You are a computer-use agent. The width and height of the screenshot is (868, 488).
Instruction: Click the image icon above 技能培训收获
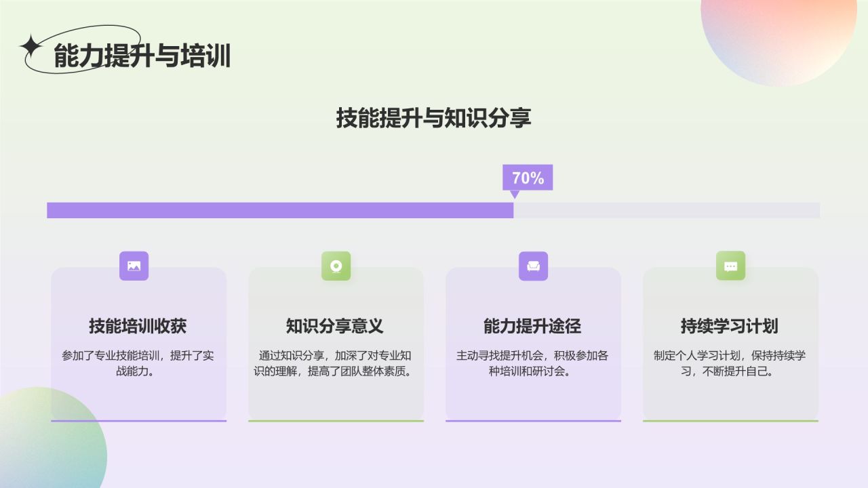click(x=134, y=266)
